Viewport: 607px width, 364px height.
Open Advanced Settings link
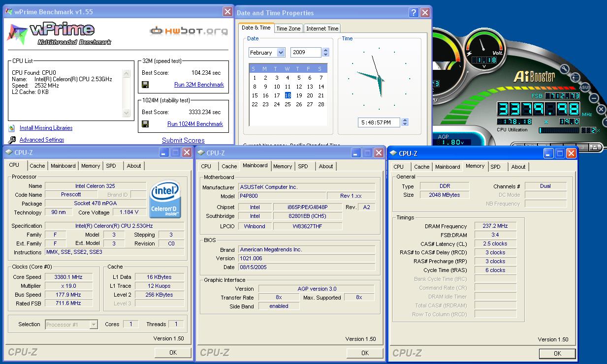[42, 140]
